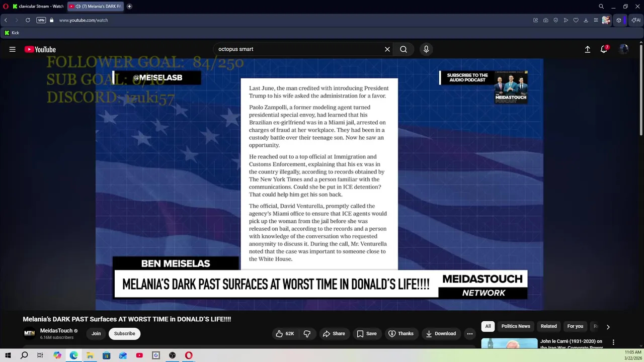The width and height of the screenshot is (644, 362).
Task: Open the YouTube upload/create icon
Action: (x=587, y=49)
